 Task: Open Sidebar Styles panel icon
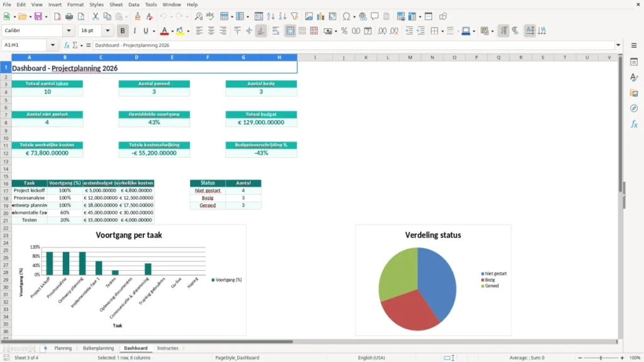click(634, 77)
